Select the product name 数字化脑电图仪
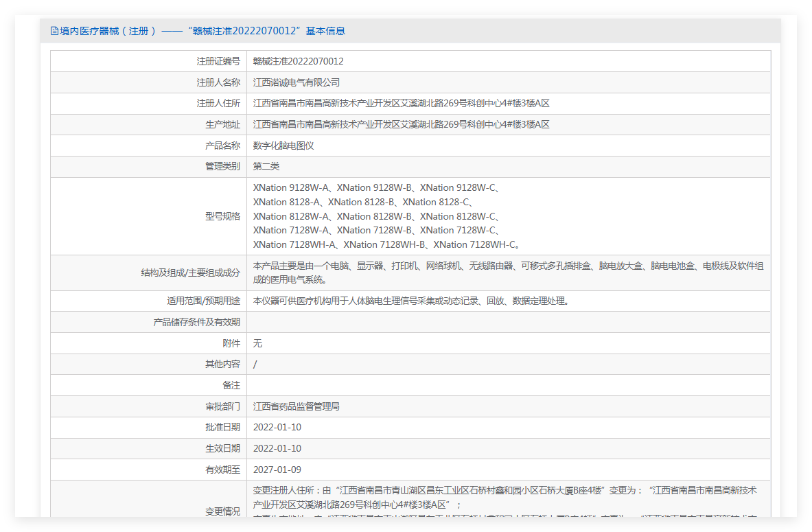Image resolution: width=812 pixels, height=532 pixels. (x=283, y=146)
